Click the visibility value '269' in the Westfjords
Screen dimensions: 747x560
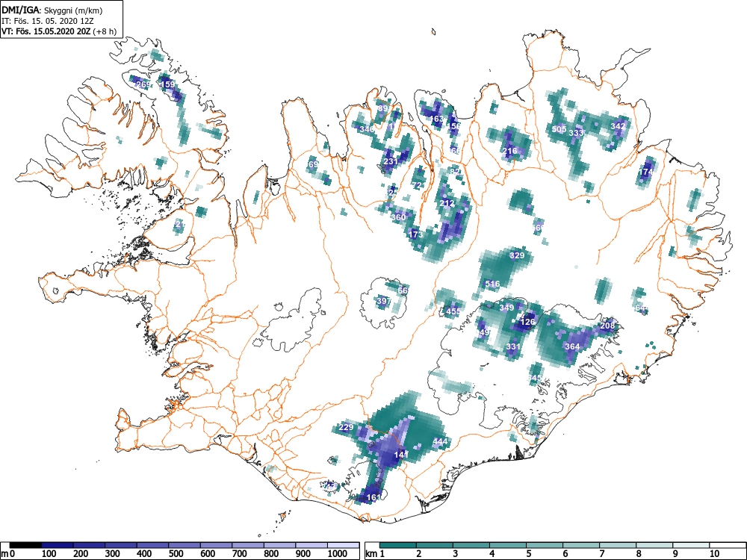pos(143,85)
